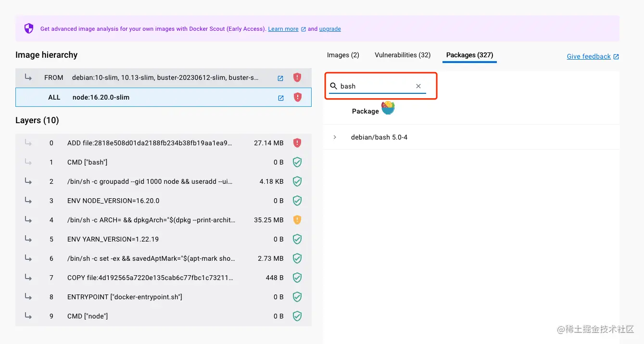Screen dimensions: 644x344
Task: Click the package search field containing bash
Action: click(378, 86)
